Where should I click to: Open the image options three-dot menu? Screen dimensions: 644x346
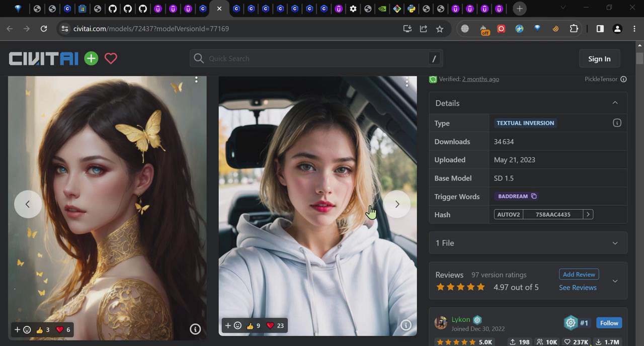click(x=407, y=83)
